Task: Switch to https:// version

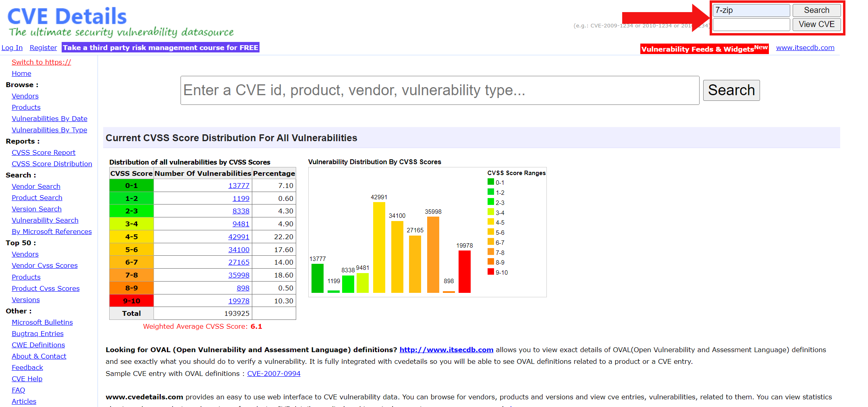Action: pos(41,62)
